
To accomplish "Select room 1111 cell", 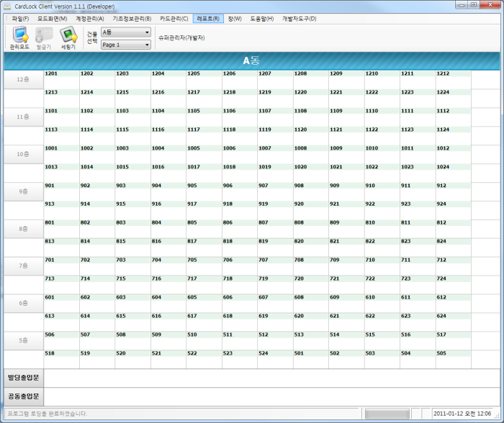I will point(418,117).
